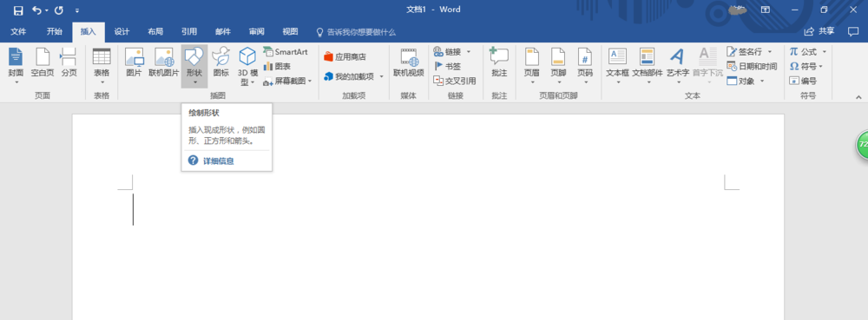The image size is (868, 320).
Task: Switch to the 设计 (Design) tab
Action: coord(122,31)
